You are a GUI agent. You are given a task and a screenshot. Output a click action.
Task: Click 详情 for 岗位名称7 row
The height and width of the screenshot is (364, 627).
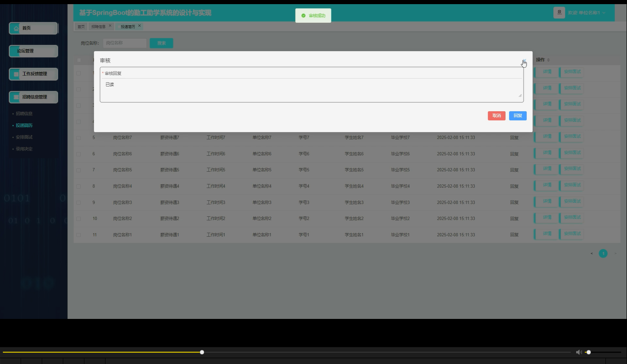pyautogui.click(x=547, y=136)
